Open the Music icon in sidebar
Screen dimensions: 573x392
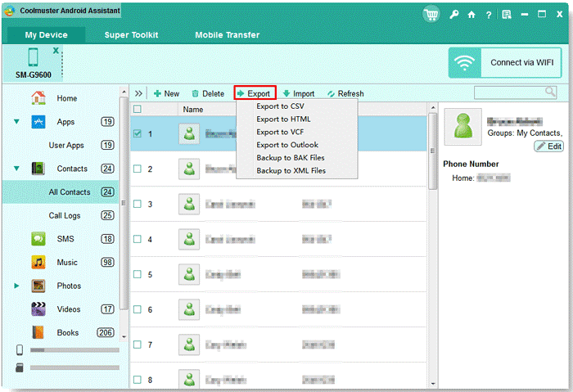click(38, 263)
